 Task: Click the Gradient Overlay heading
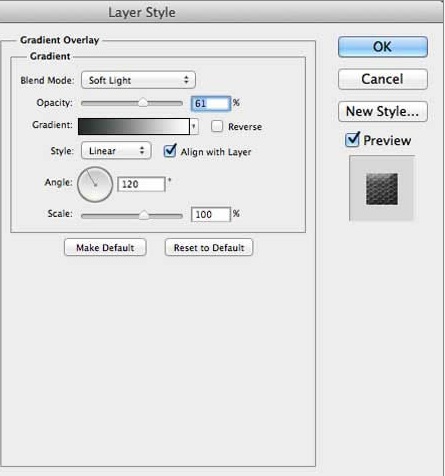pyautogui.click(x=60, y=40)
